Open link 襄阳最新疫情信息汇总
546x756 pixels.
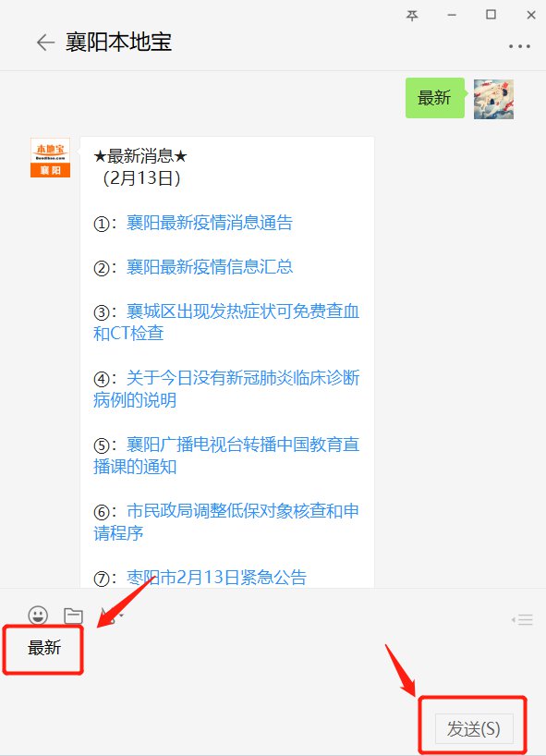pyautogui.click(x=209, y=266)
